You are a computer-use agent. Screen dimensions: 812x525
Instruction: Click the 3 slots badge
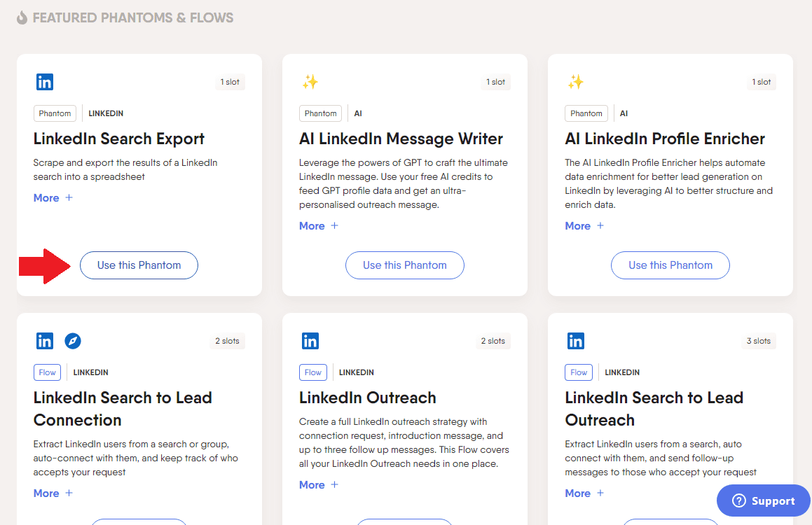[759, 341]
